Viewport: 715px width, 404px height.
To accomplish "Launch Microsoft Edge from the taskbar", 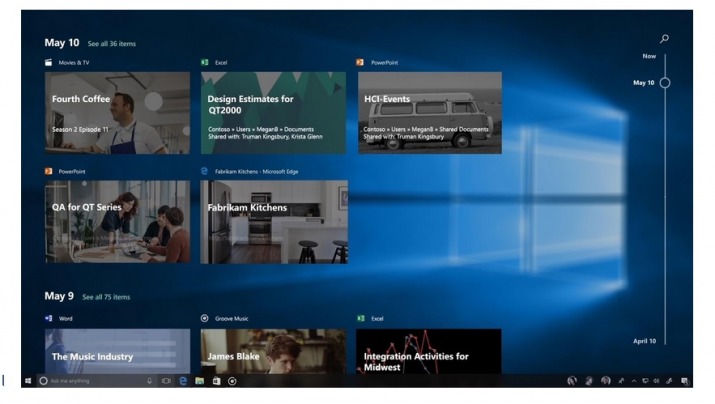I will click(x=183, y=381).
